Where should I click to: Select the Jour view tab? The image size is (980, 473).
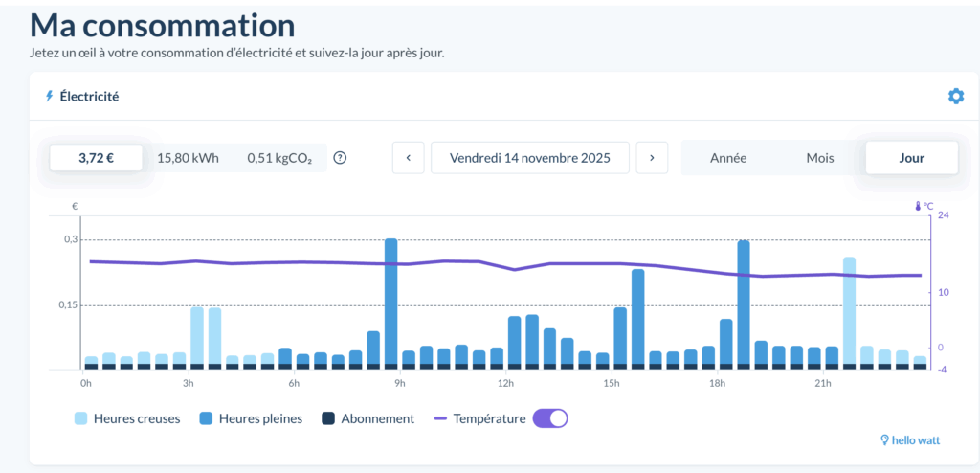click(x=911, y=158)
